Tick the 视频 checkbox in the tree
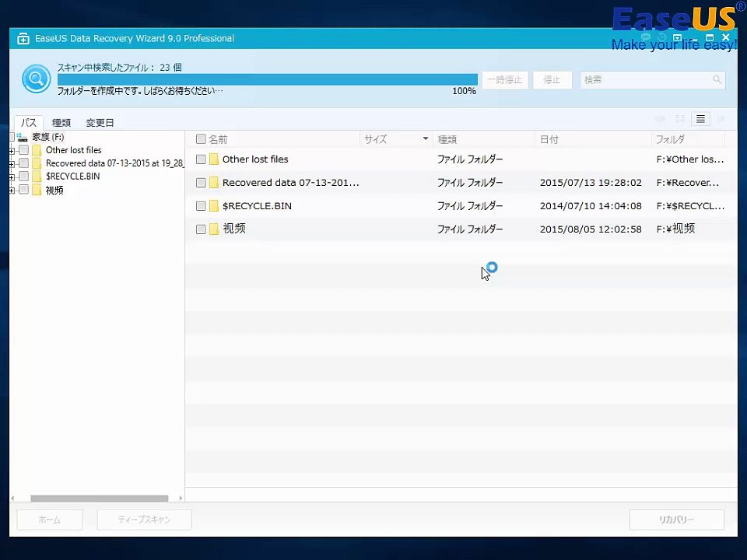Image resolution: width=747 pixels, height=560 pixels. coord(24,190)
